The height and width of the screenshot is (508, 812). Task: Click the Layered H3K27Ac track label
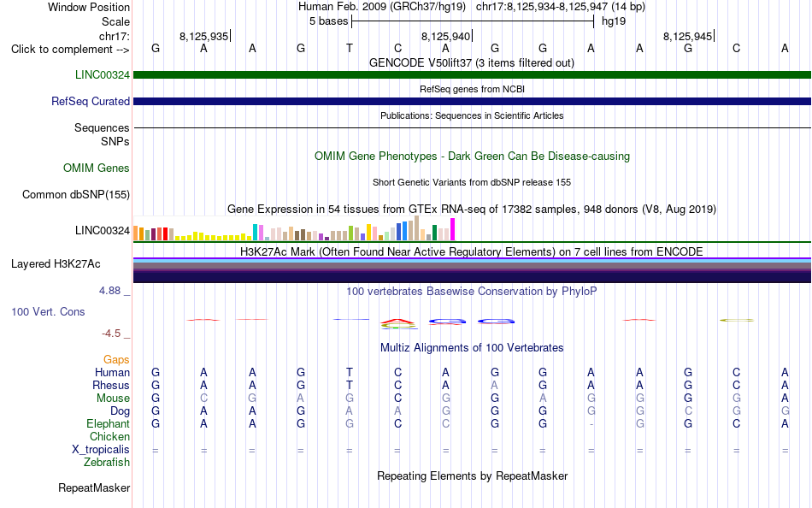56,264
